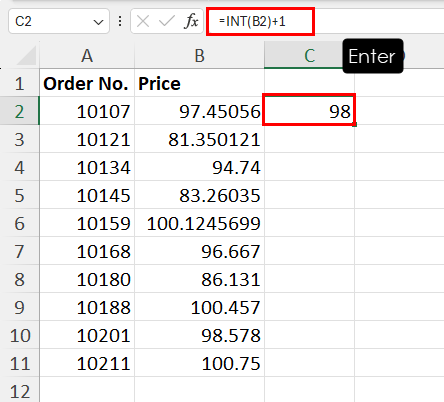Select the 'Order No.' header cell

click(87, 83)
